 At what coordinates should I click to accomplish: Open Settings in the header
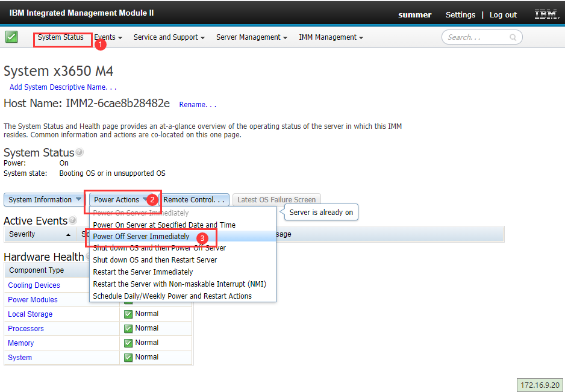pyautogui.click(x=460, y=15)
